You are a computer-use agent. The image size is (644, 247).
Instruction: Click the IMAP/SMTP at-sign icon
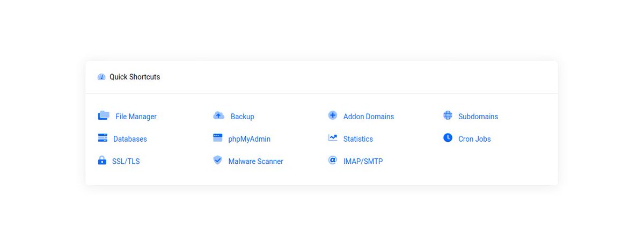point(333,160)
